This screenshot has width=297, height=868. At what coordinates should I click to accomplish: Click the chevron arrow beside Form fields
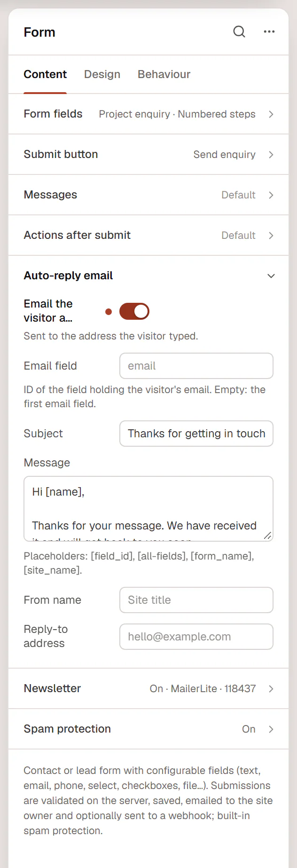[x=271, y=114]
